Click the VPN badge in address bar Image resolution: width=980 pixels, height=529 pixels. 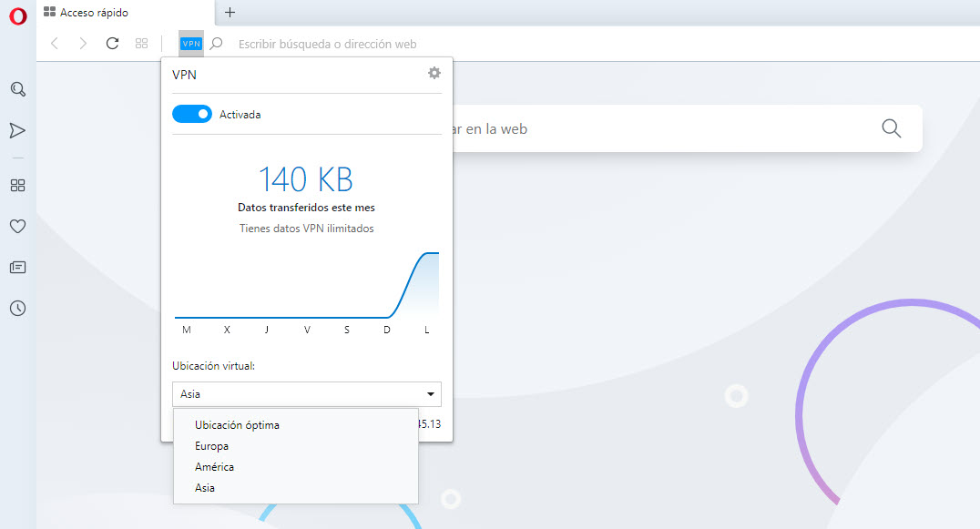tap(190, 43)
